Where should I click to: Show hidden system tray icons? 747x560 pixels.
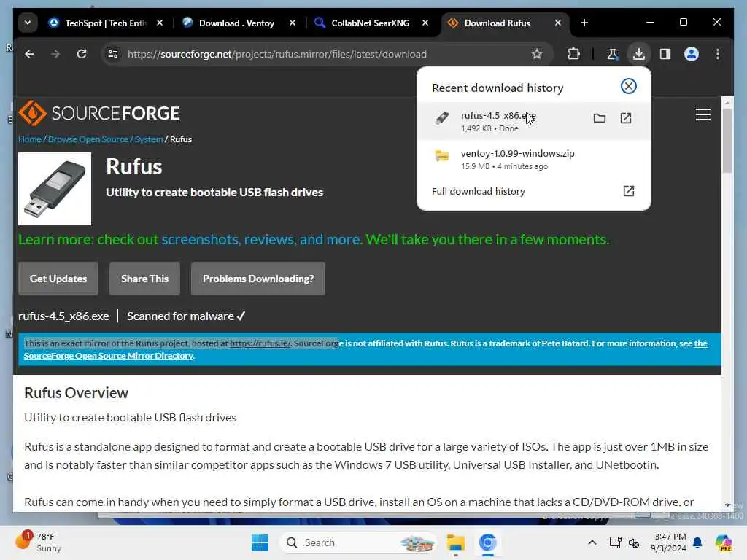pyautogui.click(x=592, y=542)
